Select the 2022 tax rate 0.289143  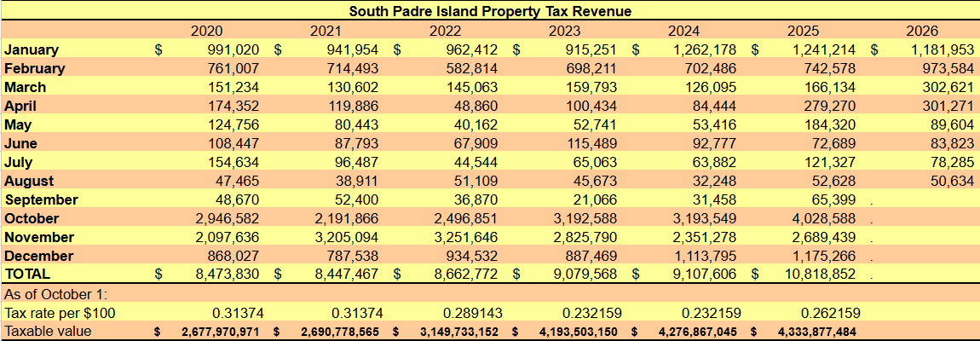tap(472, 312)
